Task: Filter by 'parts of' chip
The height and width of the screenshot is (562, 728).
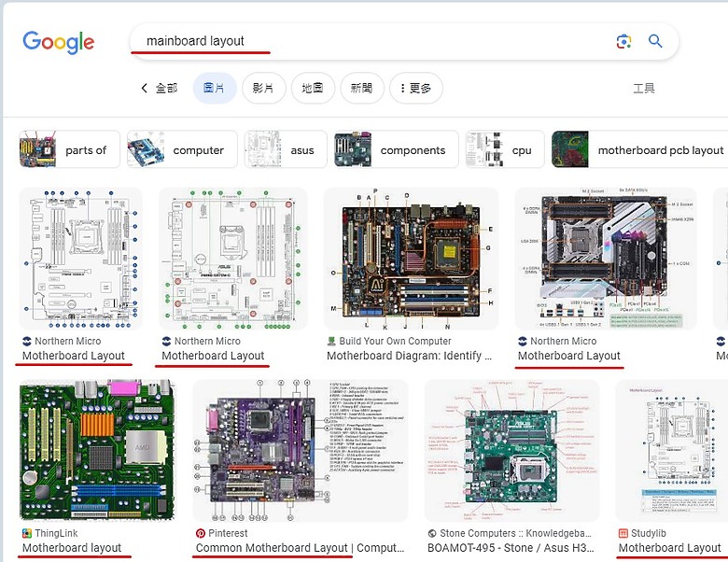Action: [x=69, y=149]
